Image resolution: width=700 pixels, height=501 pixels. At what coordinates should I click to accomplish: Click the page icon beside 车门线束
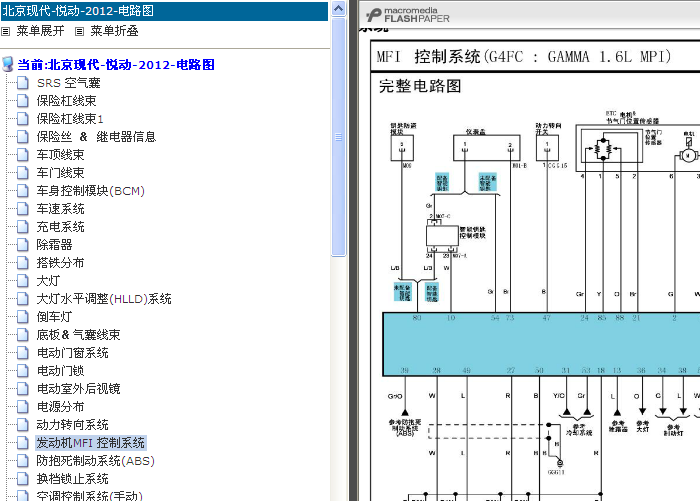[x=23, y=172]
